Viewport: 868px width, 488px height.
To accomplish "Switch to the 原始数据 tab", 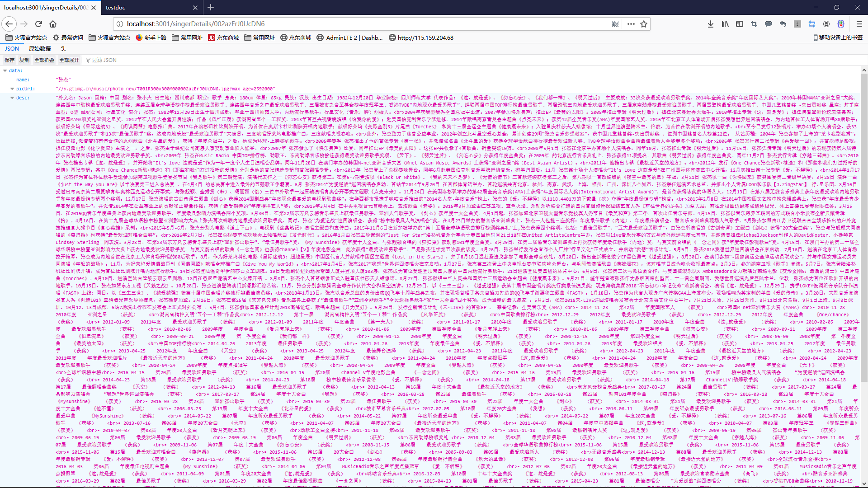I will (x=40, y=49).
